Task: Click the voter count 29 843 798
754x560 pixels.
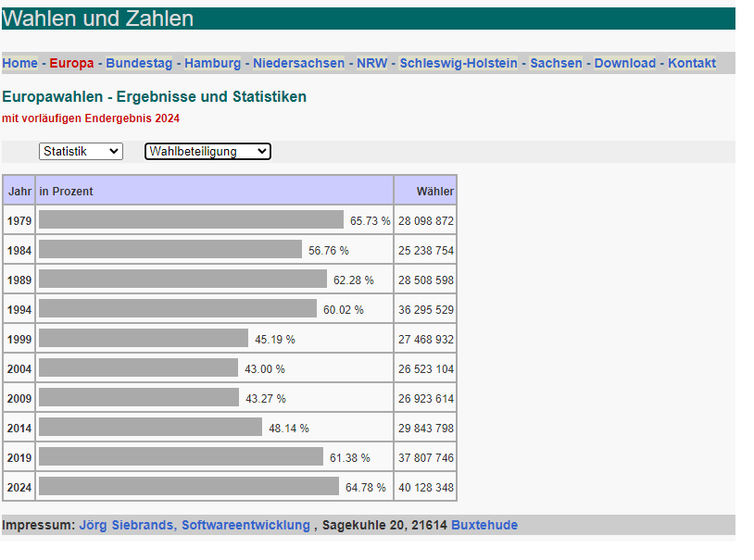Action: point(426,429)
